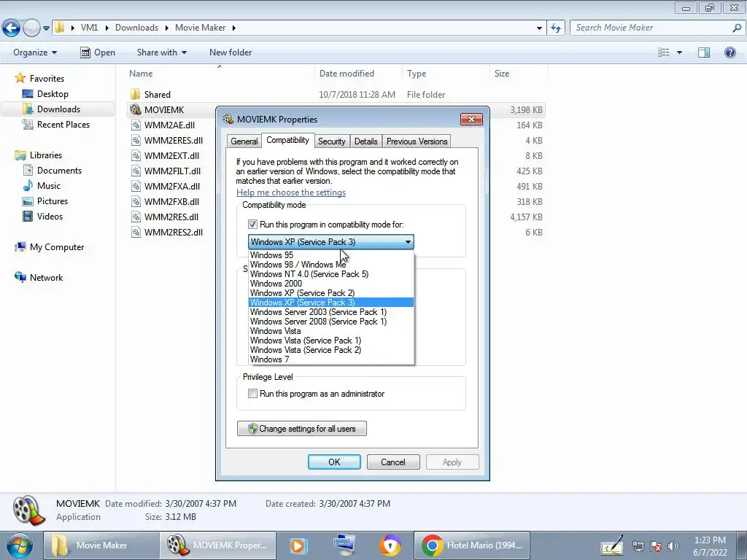The height and width of the screenshot is (560, 747).
Task: Select Favorites in the navigation pane
Action: (47, 78)
